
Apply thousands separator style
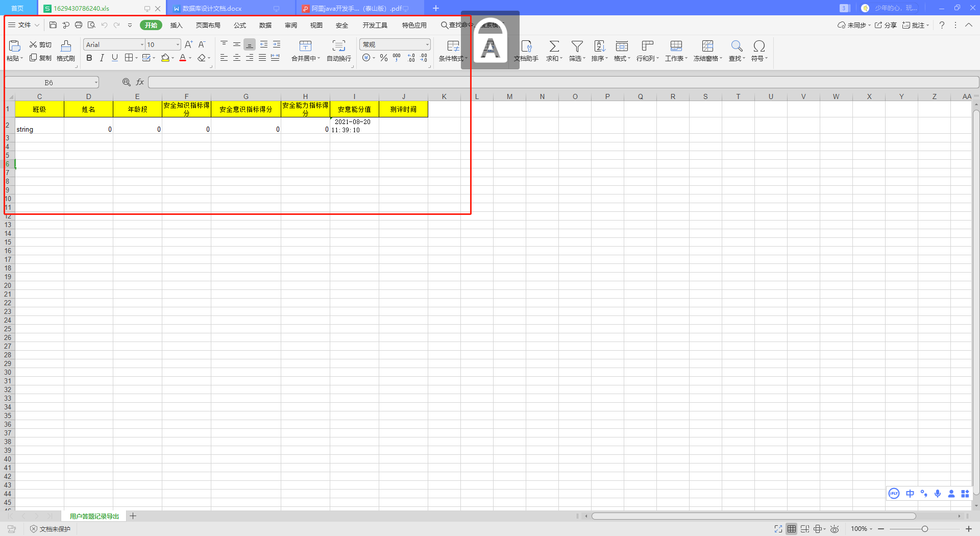(x=397, y=58)
